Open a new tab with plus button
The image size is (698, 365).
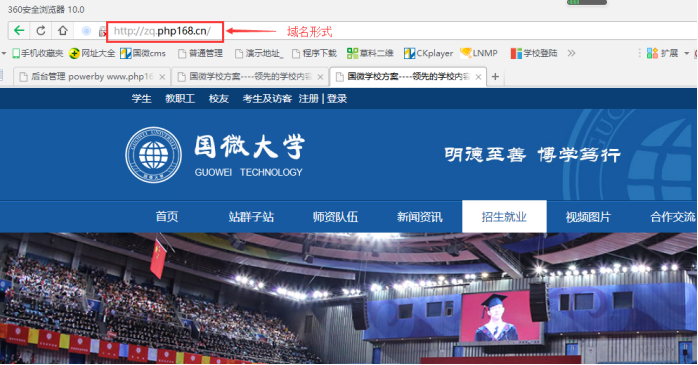tap(495, 77)
